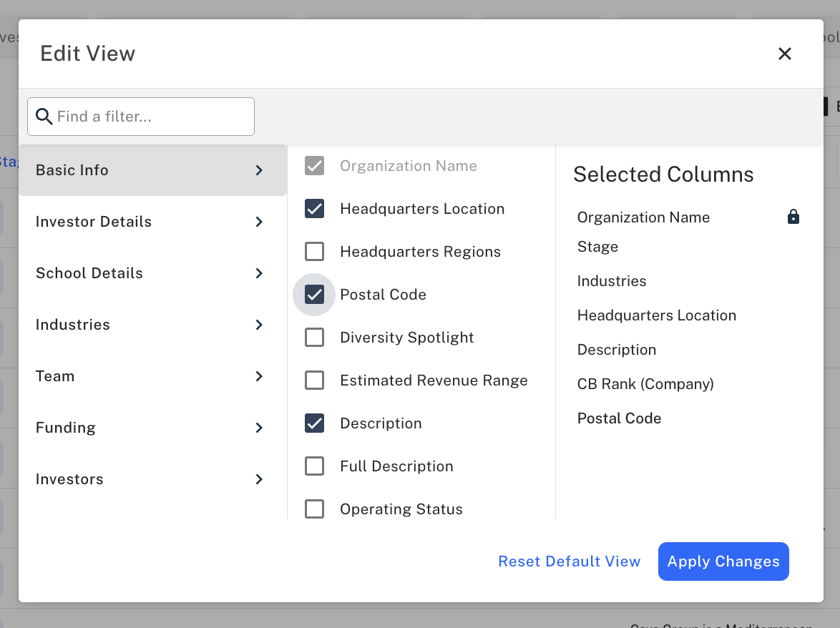The height and width of the screenshot is (628, 840).
Task: Close the Edit View dialog
Action: (x=784, y=54)
